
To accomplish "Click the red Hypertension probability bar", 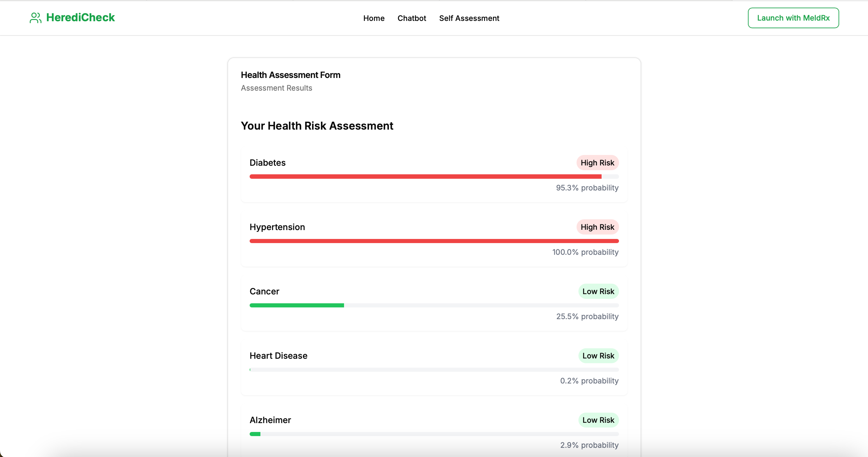I will 434,241.
